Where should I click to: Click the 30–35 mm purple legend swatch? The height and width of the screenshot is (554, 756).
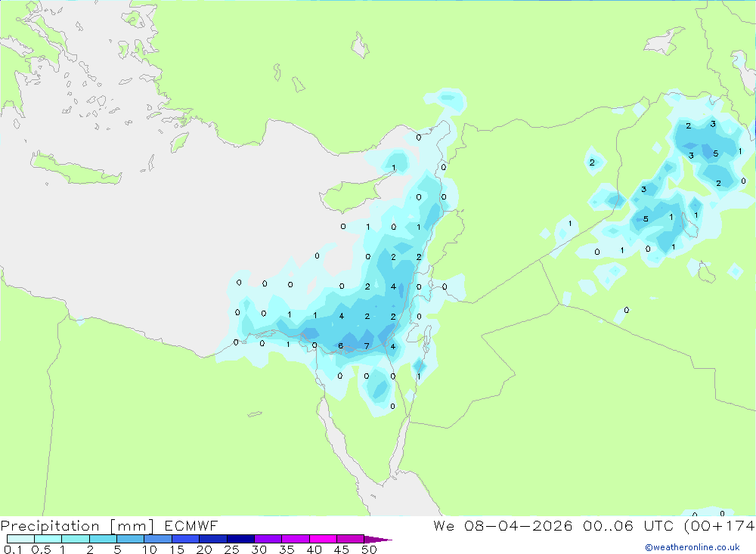[x=268, y=539]
